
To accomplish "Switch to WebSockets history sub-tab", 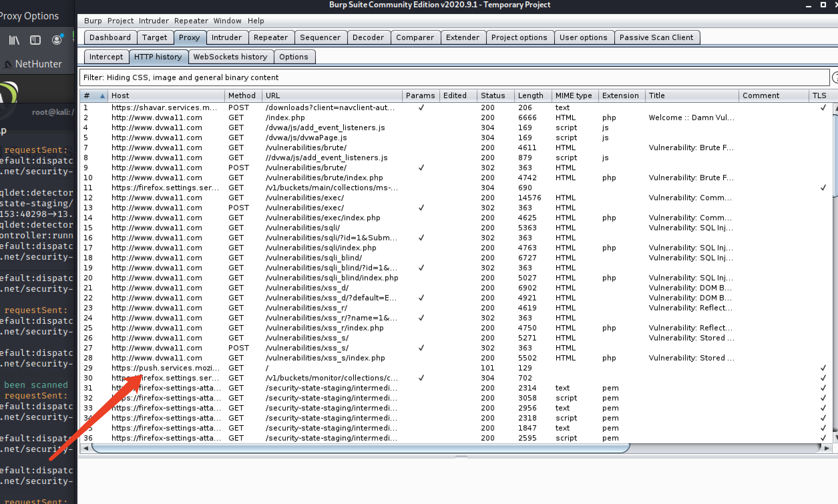I will (230, 57).
